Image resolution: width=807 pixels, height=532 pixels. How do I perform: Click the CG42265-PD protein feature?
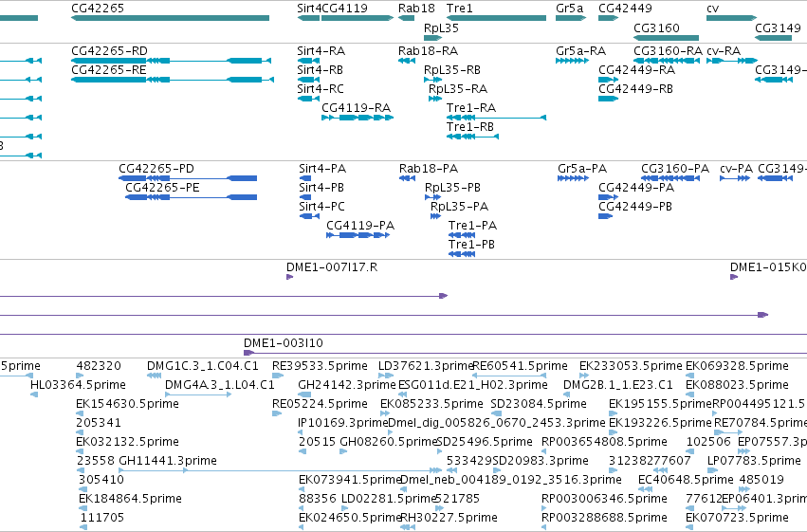click(x=188, y=178)
